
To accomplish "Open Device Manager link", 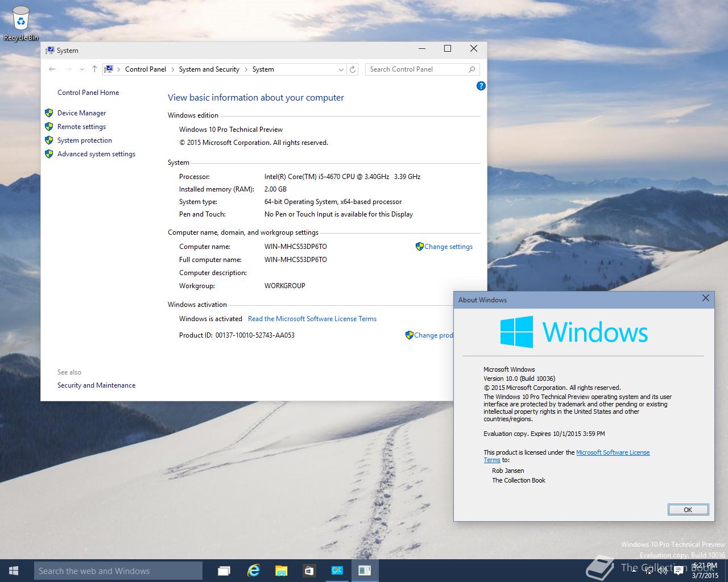I will 81,113.
